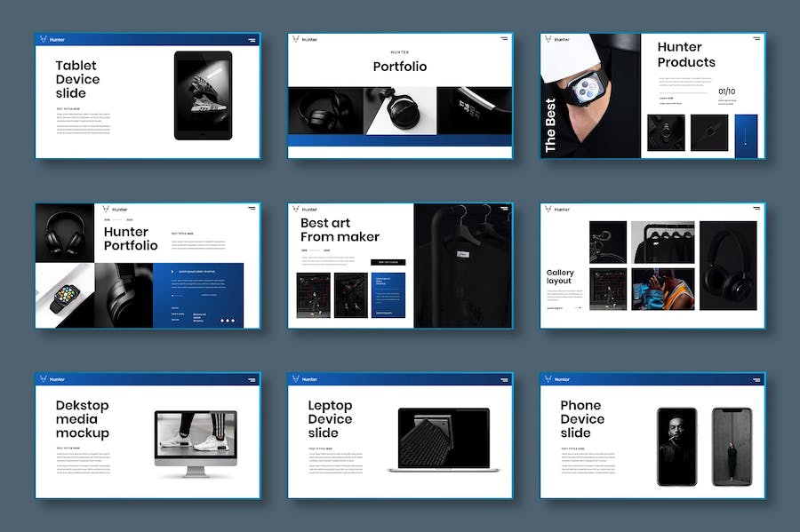Select the smartwatch-on-wrist photo in Hunter Products
This screenshot has height=532, width=800.
[590, 96]
